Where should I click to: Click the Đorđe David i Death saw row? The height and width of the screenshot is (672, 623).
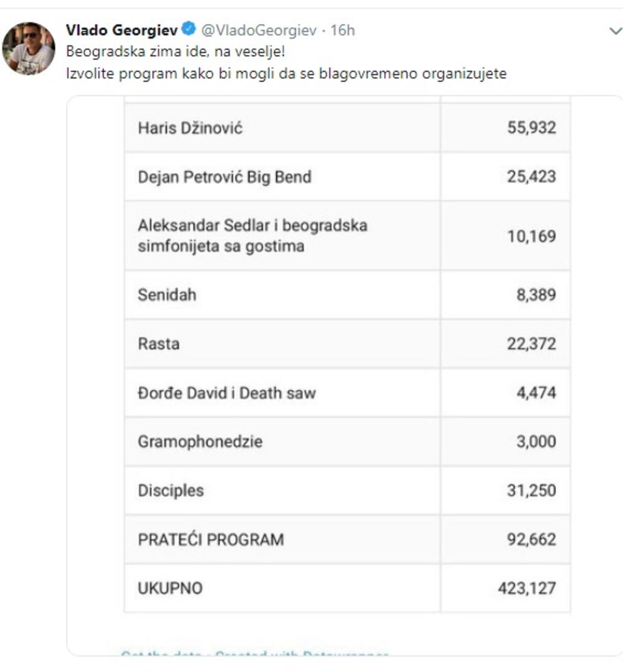(227, 393)
